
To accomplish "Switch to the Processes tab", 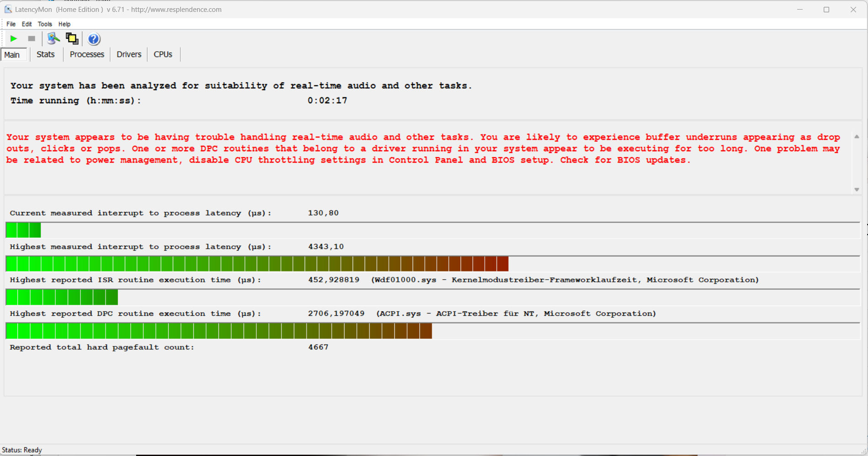I will tap(87, 54).
